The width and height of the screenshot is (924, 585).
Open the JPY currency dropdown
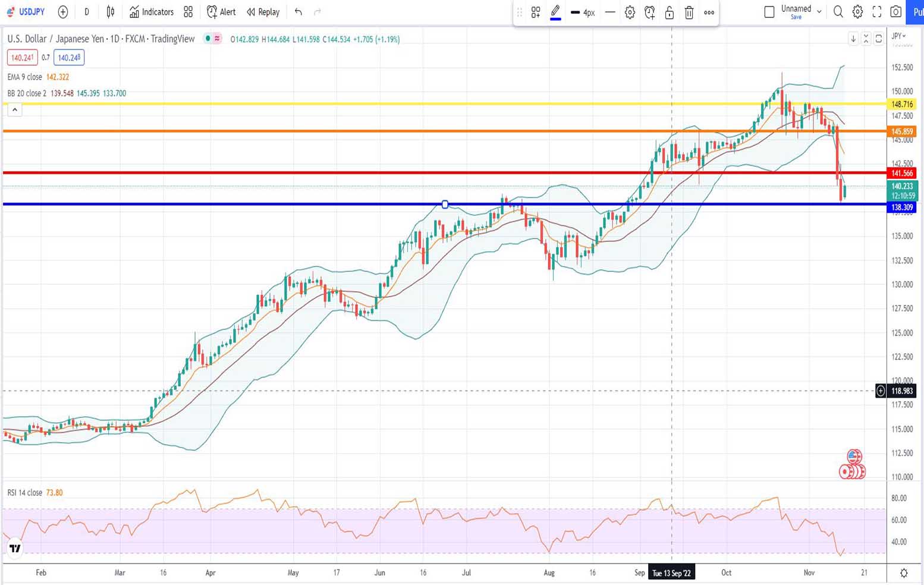898,36
